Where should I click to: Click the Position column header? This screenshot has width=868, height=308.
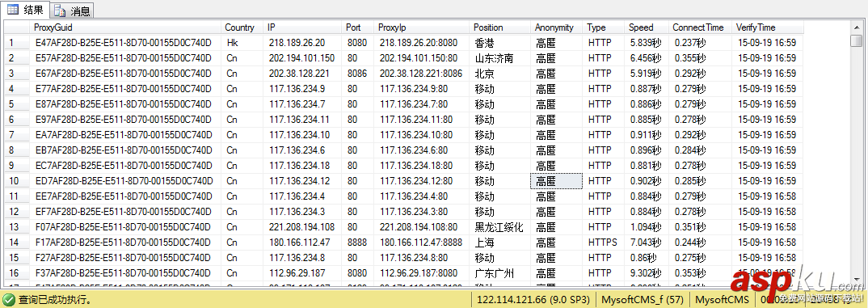(500, 27)
